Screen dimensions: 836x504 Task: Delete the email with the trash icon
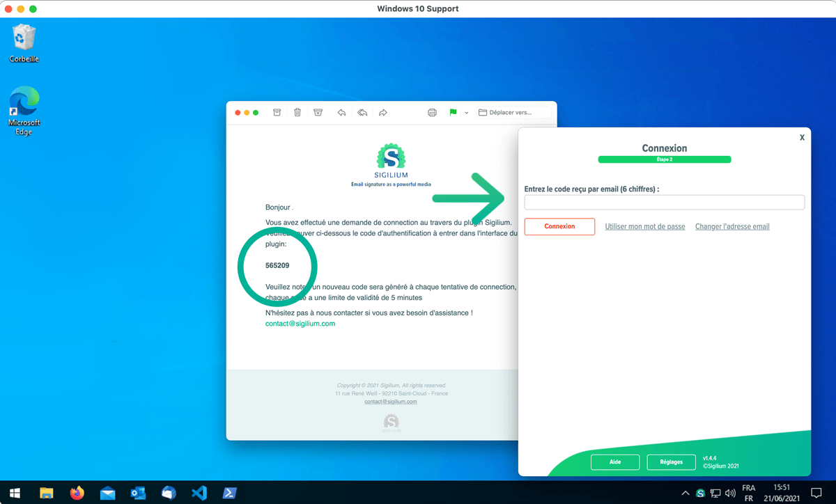coord(297,113)
